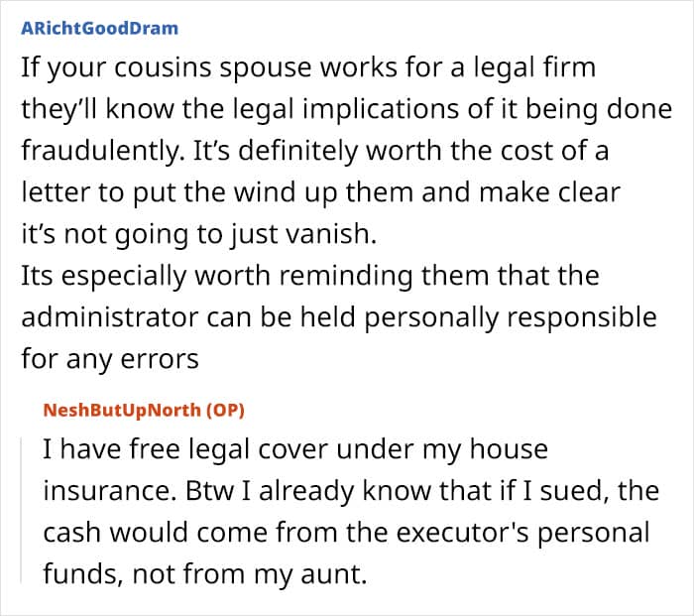The width and height of the screenshot is (694, 616).
Task: Open NeshButUpNorth's user profile
Action: tap(122, 410)
